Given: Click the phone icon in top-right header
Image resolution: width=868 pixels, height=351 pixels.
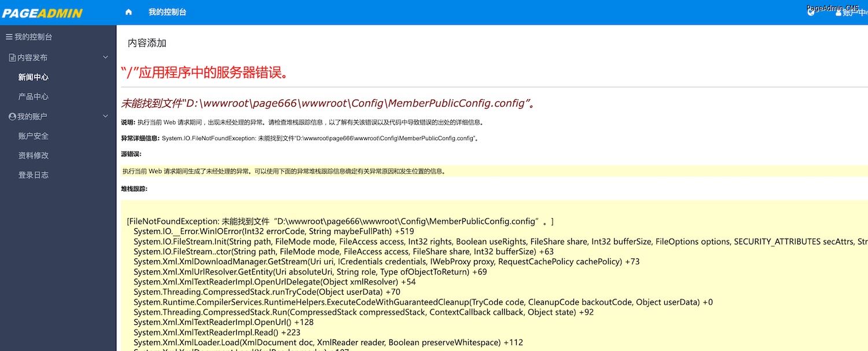Looking at the screenshot, I should coord(811,13).
